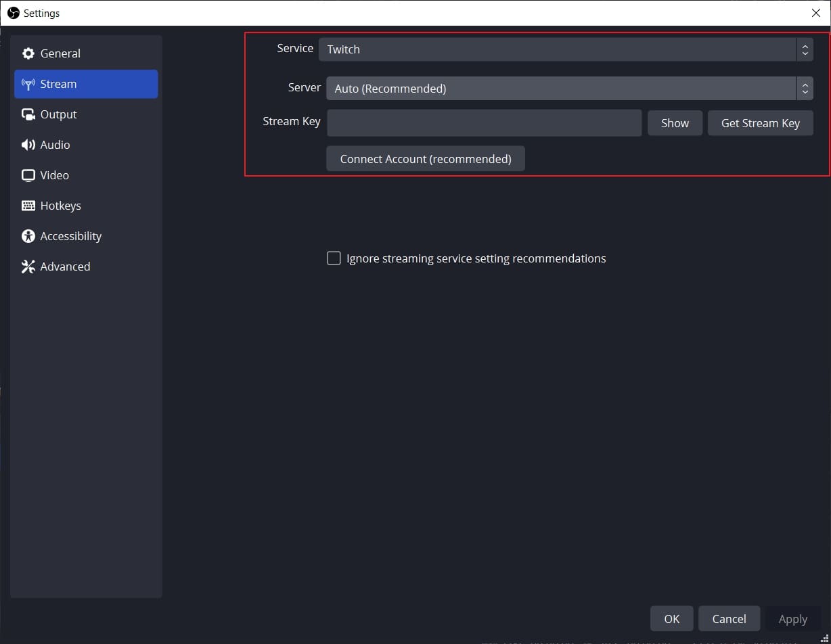Open the General settings page

pyautogui.click(x=86, y=53)
